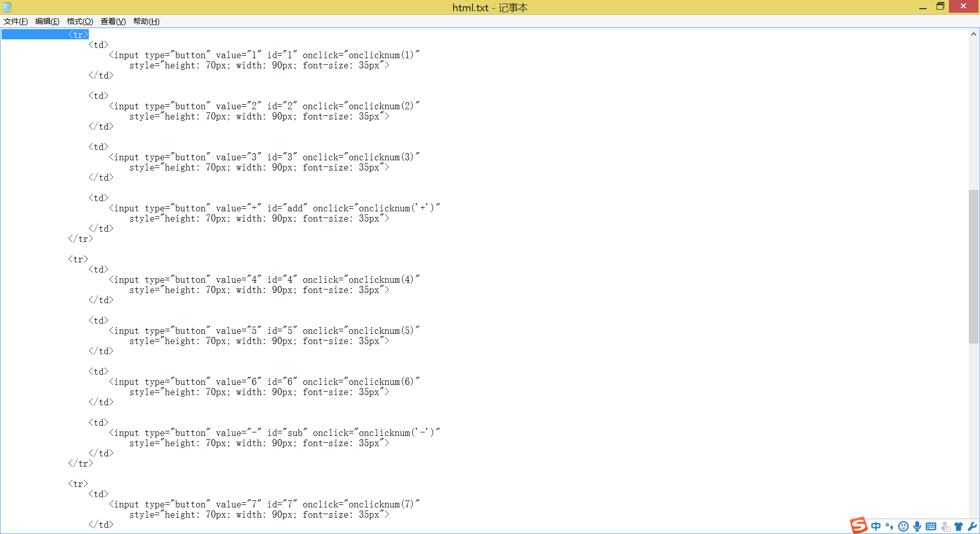Restore down the Notepad window
The height and width of the screenshot is (534, 980).
point(940,7)
